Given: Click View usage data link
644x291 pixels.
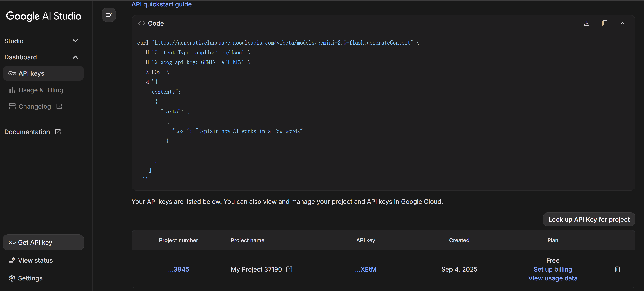Looking at the screenshot, I should tap(553, 278).
